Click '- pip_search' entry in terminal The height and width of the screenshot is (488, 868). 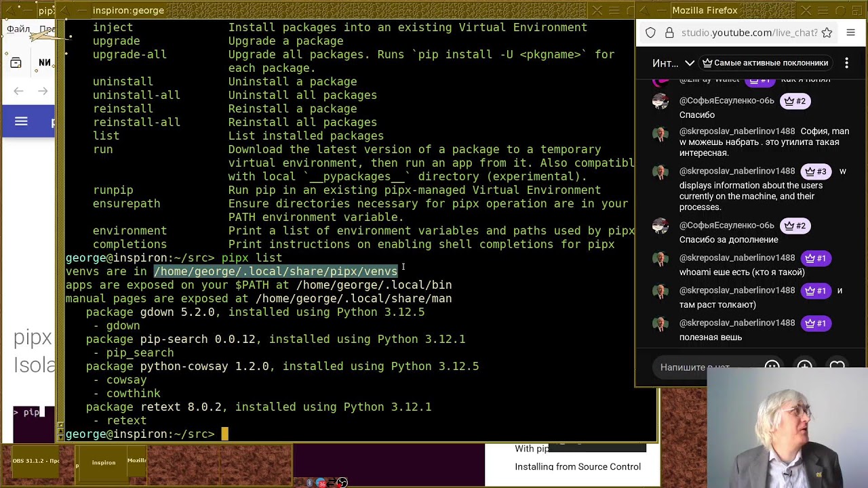tap(133, 352)
